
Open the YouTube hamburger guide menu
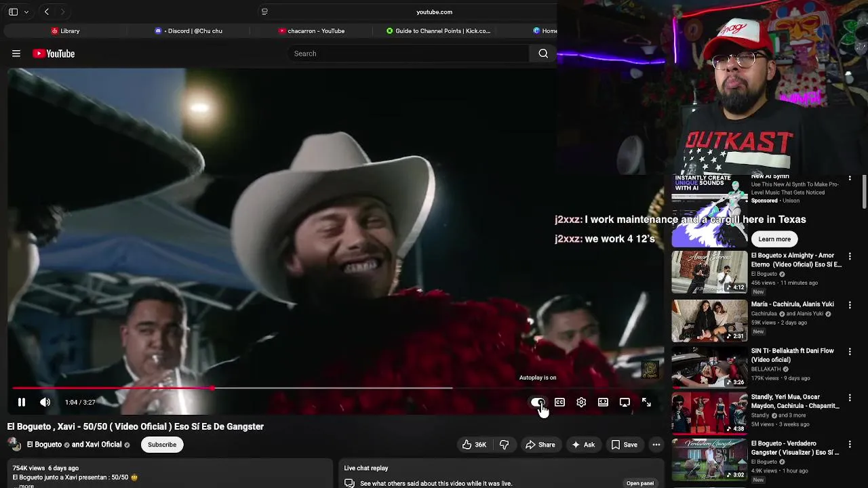16,54
